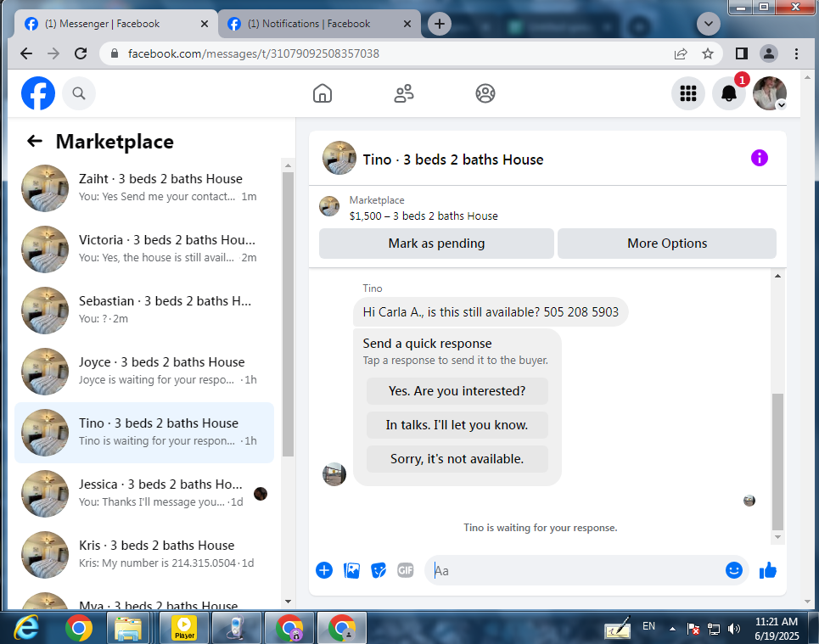This screenshot has height=644, width=819.
Task: Send a thumbs-up like
Action: coord(768,570)
